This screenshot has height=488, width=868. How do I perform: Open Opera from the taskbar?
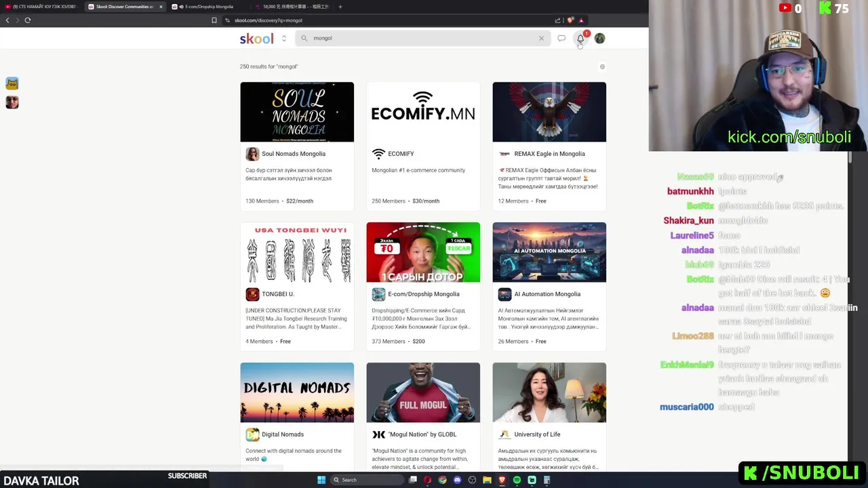coord(427,480)
